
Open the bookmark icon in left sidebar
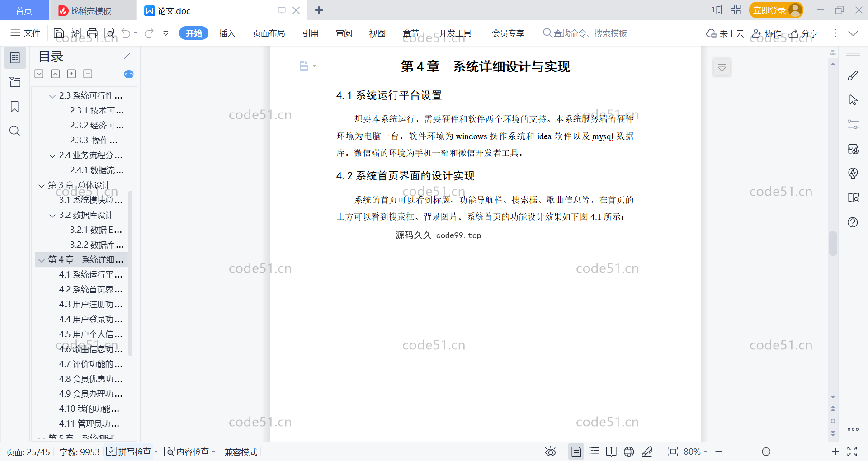click(x=15, y=107)
